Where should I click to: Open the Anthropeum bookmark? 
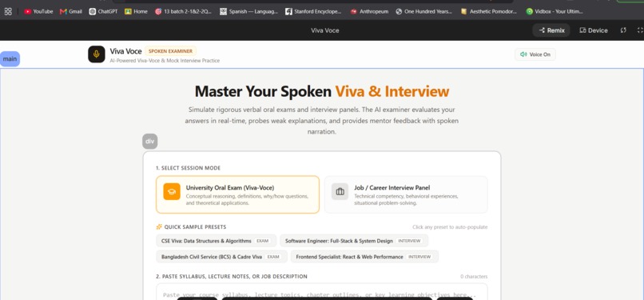point(369,11)
